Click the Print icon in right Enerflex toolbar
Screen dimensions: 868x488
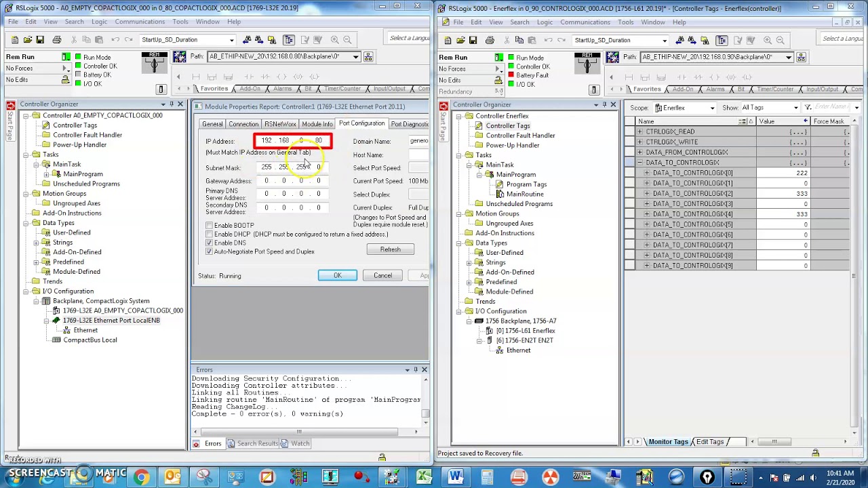point(490,41)
